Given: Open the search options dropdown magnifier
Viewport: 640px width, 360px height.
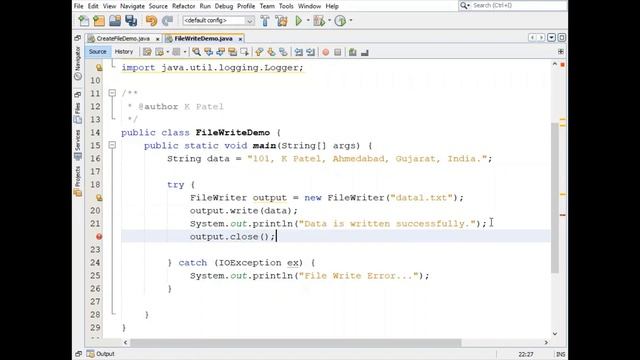Looking at the screenshot, I should (x=464, y=5).
